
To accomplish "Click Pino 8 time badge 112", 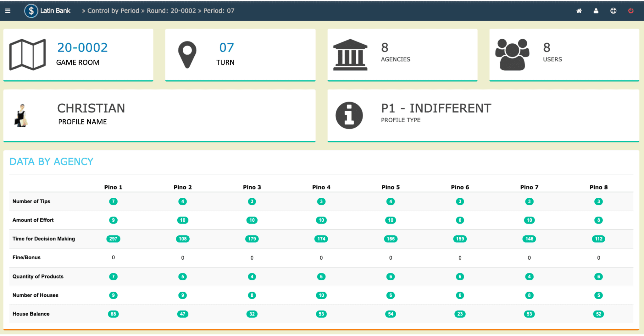I will [x=598, y=239].
